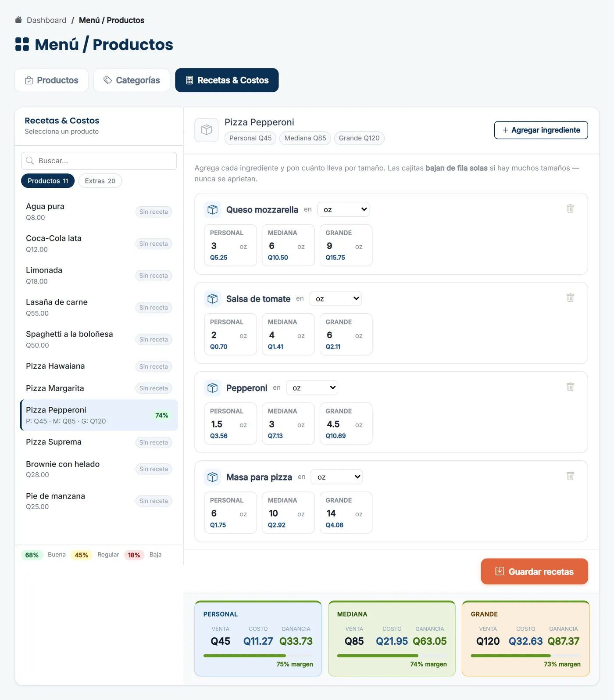Click the Mediana Q85 size chip
The height and width of the screenshot is (700, 614).
tap(305, 138)
